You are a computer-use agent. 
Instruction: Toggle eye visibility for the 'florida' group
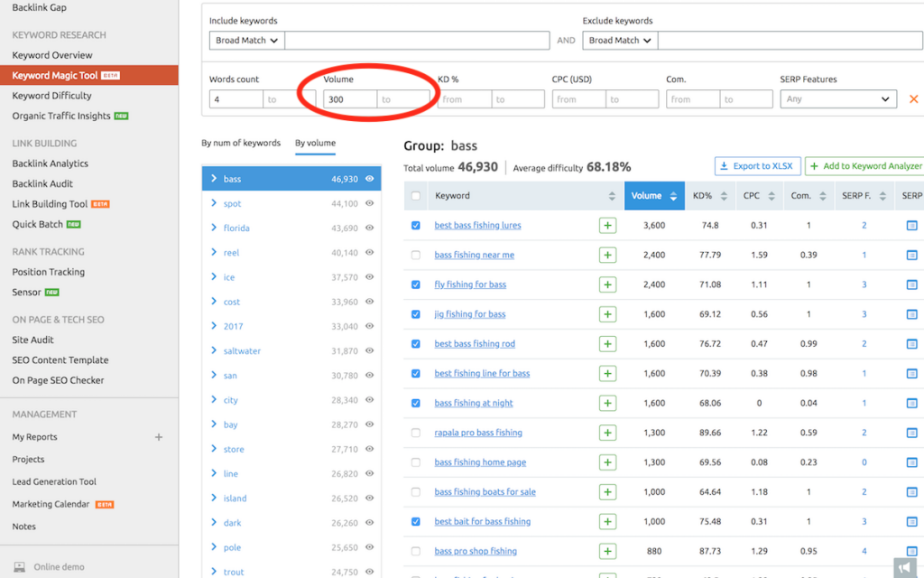[x=369, y=228]
